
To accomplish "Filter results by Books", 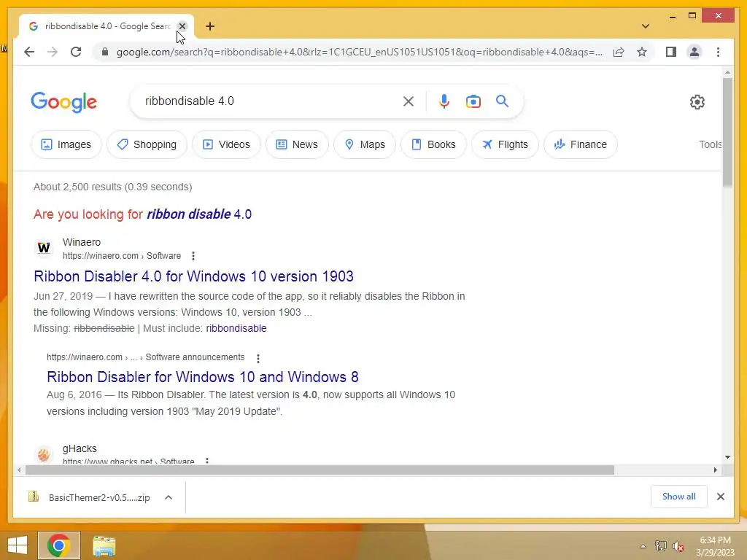I will pos(433,144).
